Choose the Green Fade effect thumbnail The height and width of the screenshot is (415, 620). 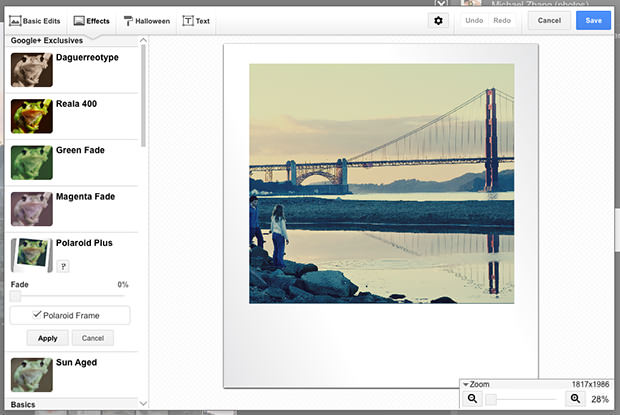pos(32,162)
